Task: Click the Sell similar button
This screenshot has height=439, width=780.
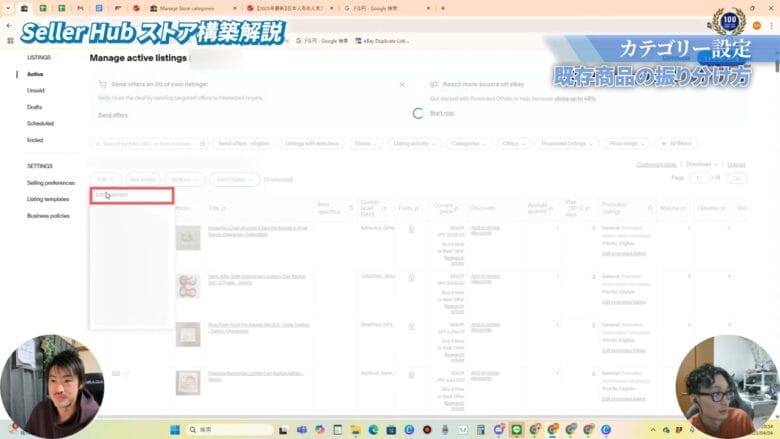Action: point(143,179)
